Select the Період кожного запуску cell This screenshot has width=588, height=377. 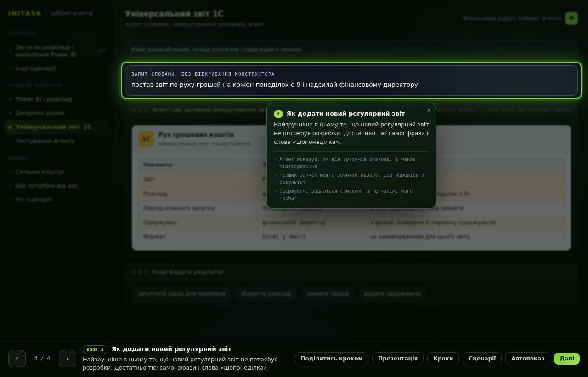coord(198,208)
